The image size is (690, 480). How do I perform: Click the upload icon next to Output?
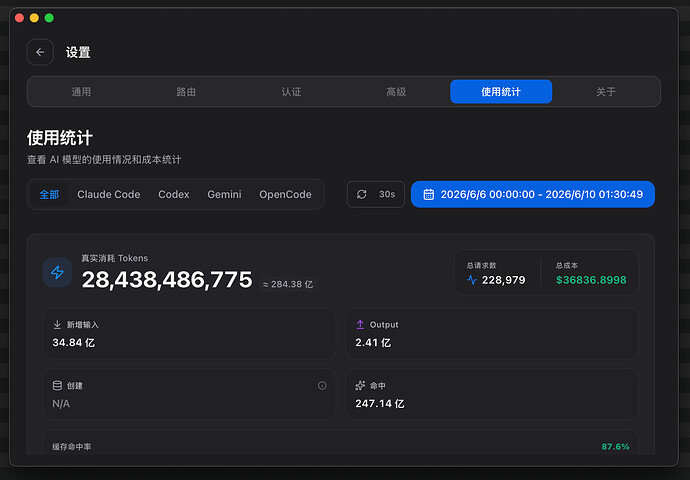click(x=360, y=325)
